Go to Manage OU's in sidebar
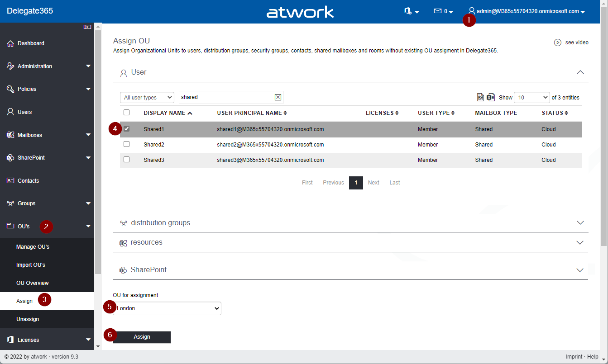Image resolution: width=608 pixels, height=364 pixels. [x=33, y=247]
